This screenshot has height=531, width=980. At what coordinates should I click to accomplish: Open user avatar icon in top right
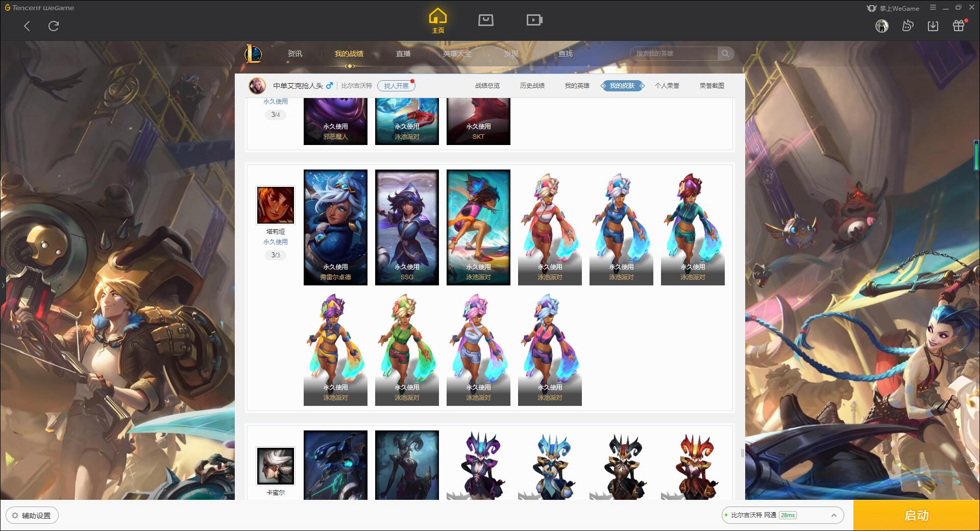[x=881, y=26]
